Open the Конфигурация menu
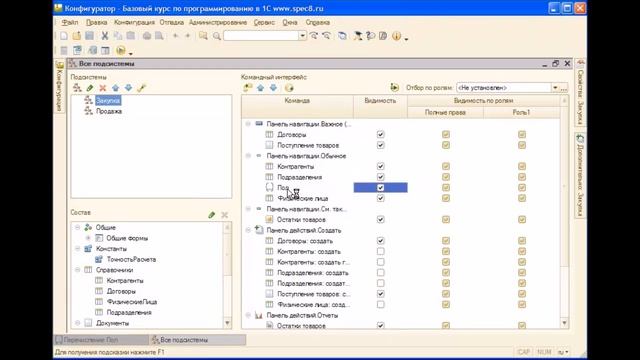 [134, 22]
